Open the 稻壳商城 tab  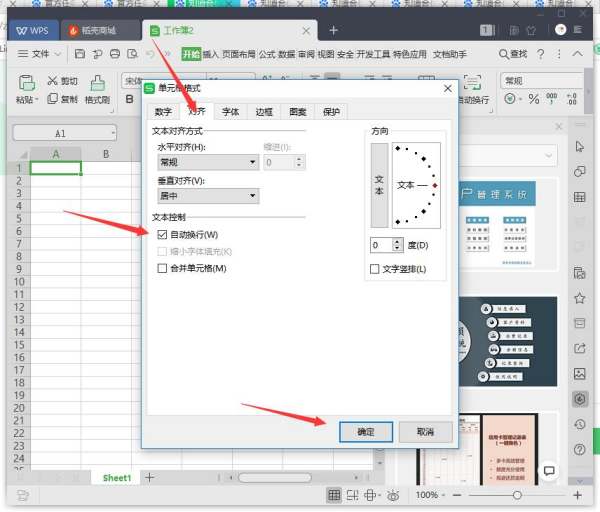coord(99,30)
